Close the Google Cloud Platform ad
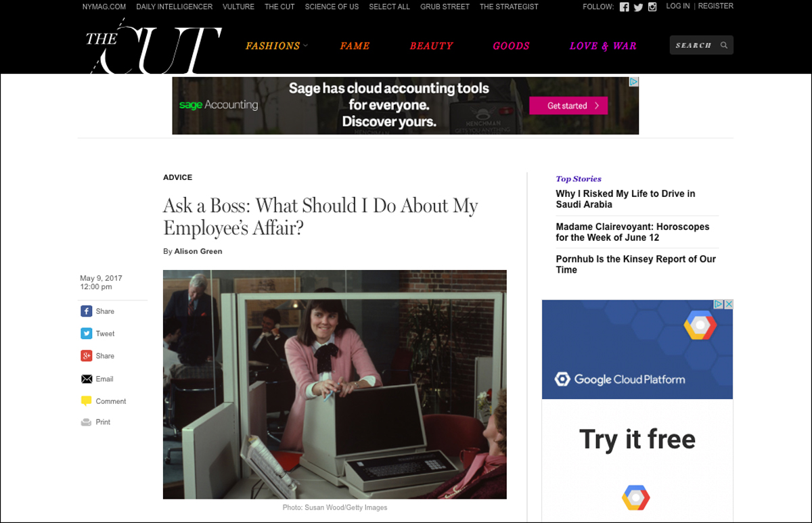The height and width of the screenshot is (523, 812). (729, 304)
